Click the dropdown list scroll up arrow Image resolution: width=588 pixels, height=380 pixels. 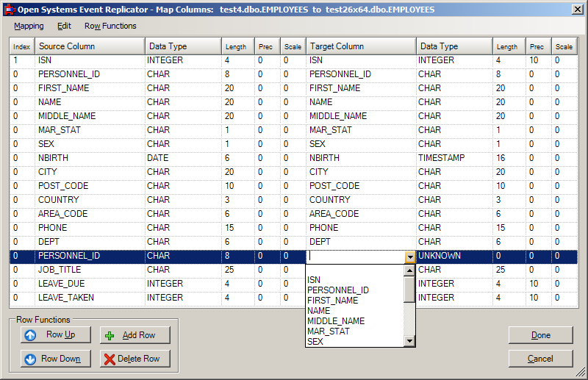click(x=409, y=270)
